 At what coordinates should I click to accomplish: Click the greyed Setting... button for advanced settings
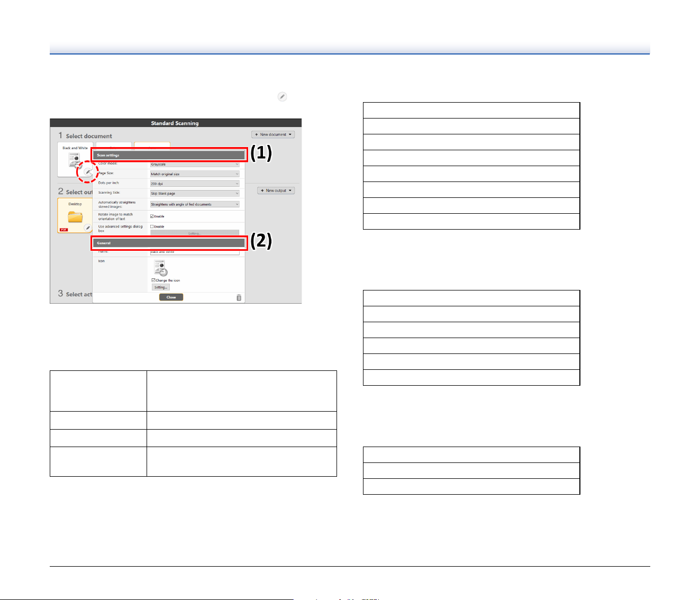point(195,233)
